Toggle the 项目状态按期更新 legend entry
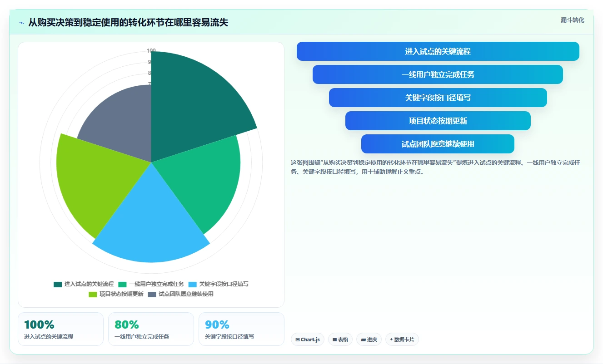Image resolution: width=603 pixels, height=364 pixels. [x=116, y=294]
